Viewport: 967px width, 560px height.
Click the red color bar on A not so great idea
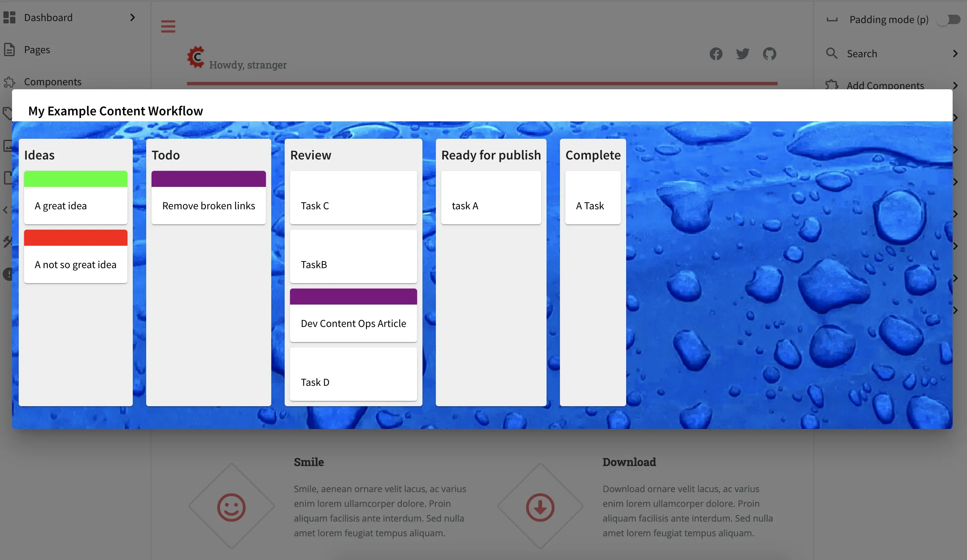pyautogui.click(x=76, y=237)
